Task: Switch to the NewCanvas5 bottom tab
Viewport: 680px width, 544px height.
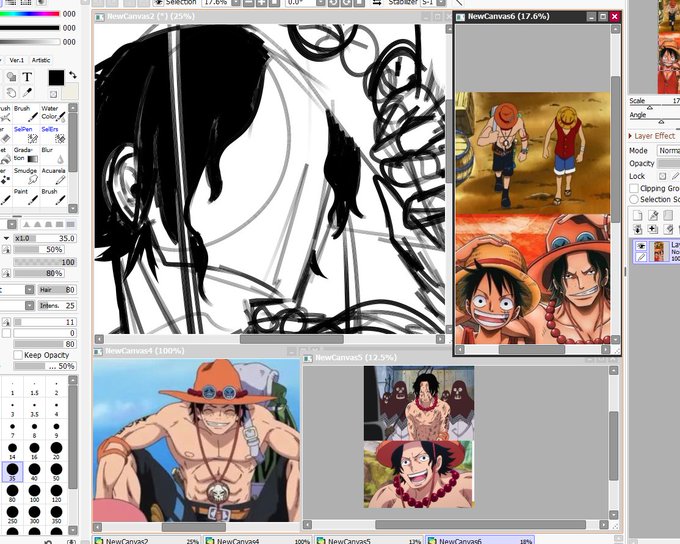Action: pyautogui.click(x=369, y=540)
